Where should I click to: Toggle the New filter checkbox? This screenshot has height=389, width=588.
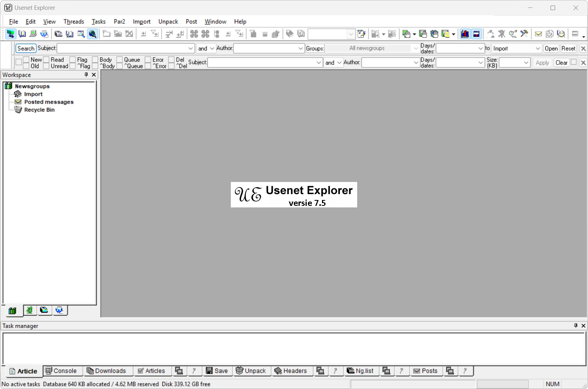[x=26, y=59]
